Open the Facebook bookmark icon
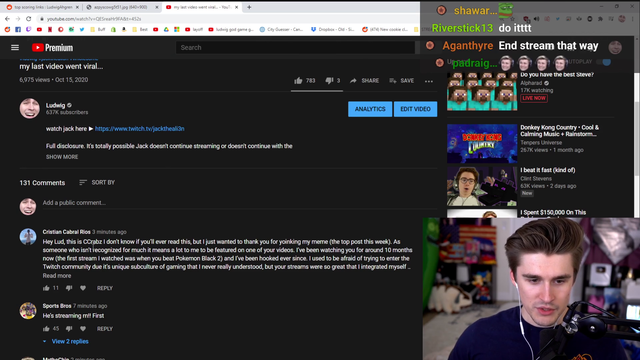The height and width of the screenshot is (360, 640). 18,29
